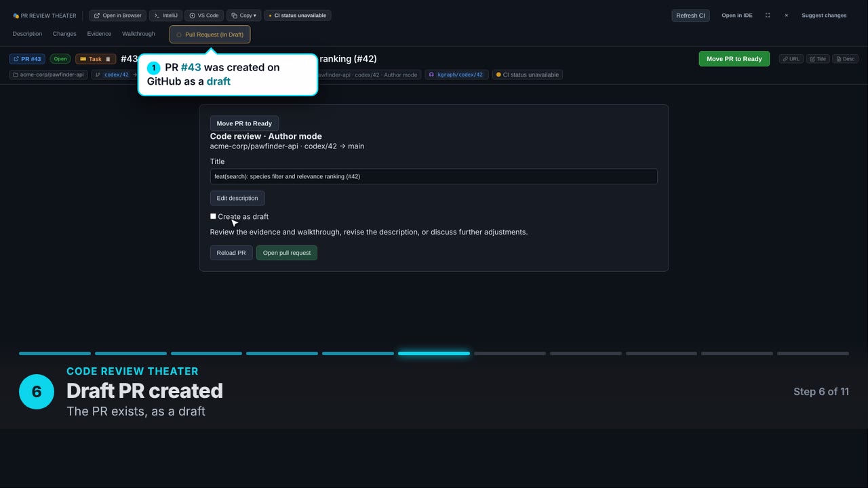Open the Evidence tab

pyautogui.click(x=99, y=34)
